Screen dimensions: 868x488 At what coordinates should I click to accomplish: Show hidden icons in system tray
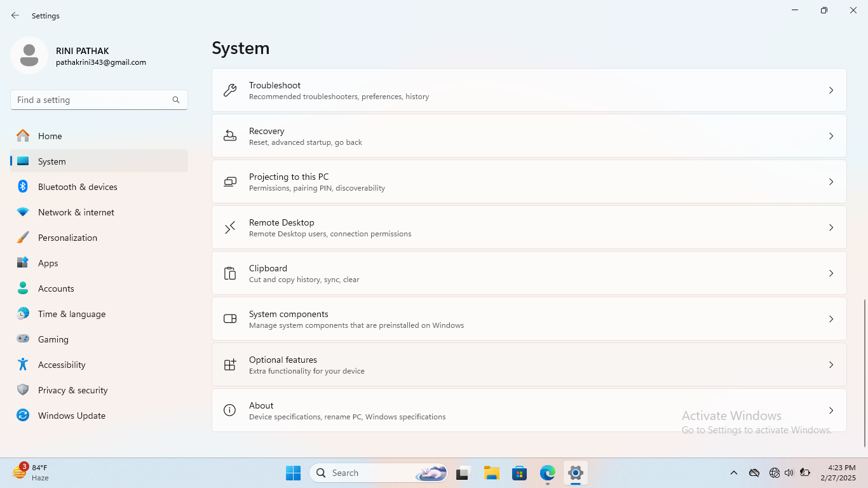pyautogui.click(x=733, y=473)
